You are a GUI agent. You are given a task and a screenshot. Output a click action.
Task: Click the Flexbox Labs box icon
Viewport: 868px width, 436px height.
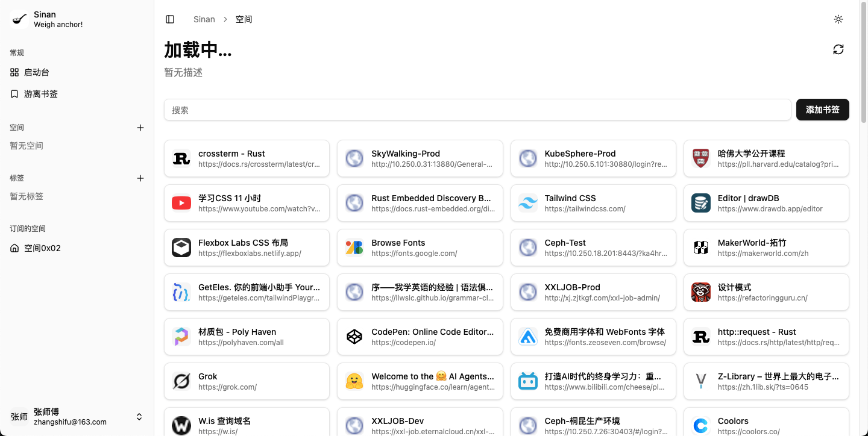point(181,248)
